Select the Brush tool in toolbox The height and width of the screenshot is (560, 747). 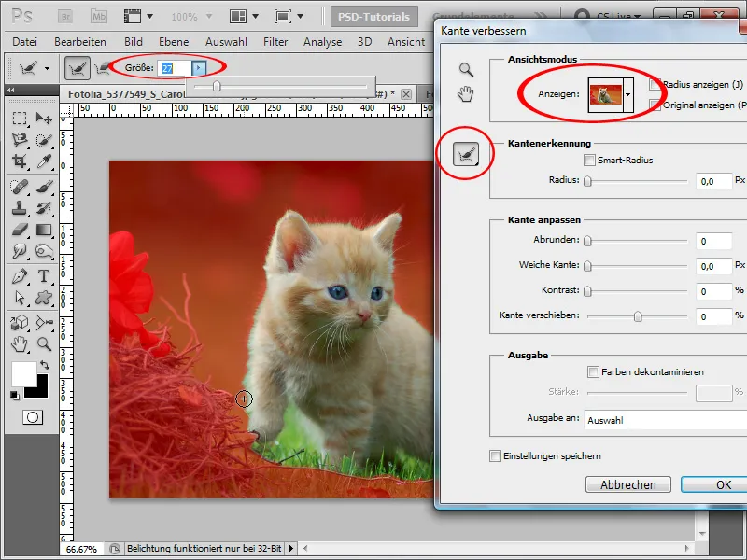(x=44, y=186)
